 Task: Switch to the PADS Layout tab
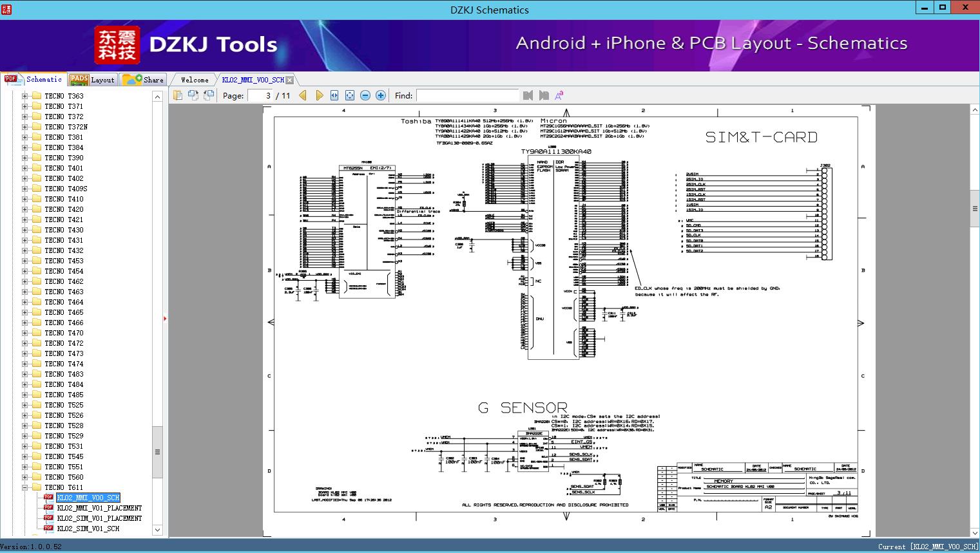click(92, 79)
